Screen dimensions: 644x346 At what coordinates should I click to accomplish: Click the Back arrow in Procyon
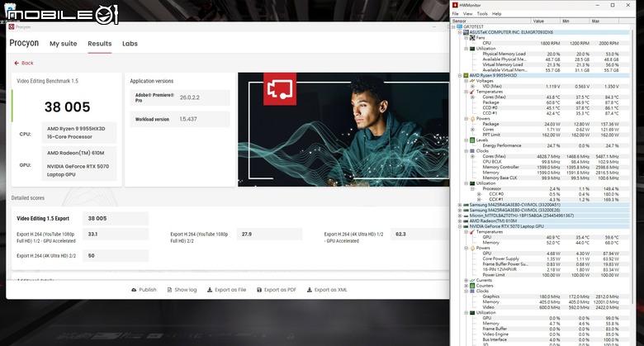(x=17, y=63)
